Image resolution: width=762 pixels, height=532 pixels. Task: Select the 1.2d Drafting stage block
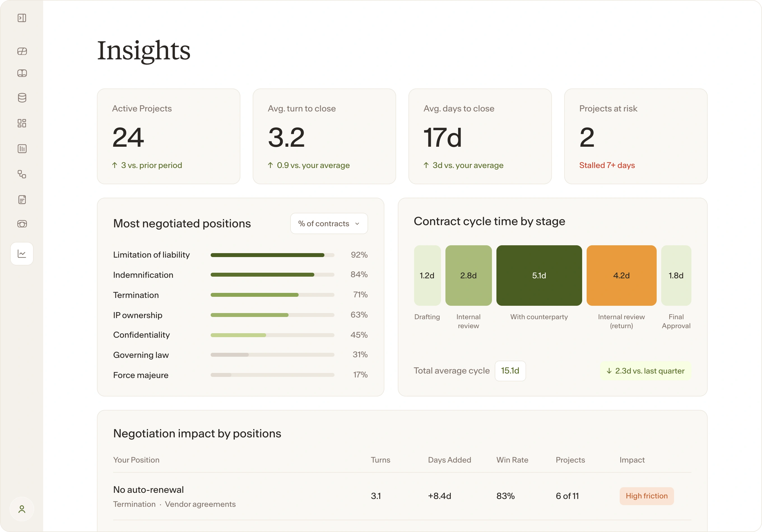pyautogui.click(x=427, y=275)
